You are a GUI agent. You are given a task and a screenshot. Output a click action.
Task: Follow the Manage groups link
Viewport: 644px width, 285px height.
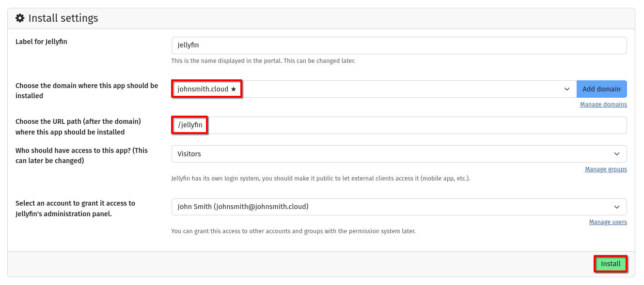pyautogui.click(x=606, y=169)
